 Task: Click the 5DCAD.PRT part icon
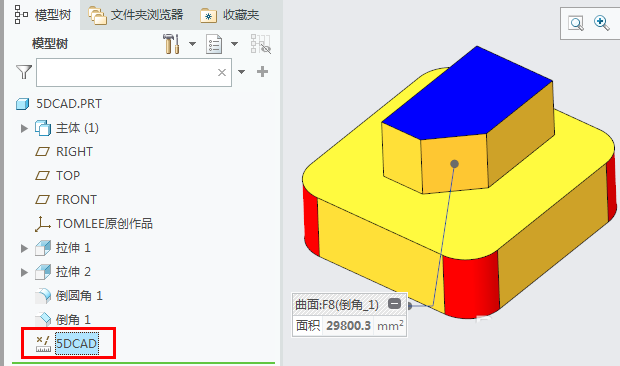pyautogui.click(x=23, y=104)
